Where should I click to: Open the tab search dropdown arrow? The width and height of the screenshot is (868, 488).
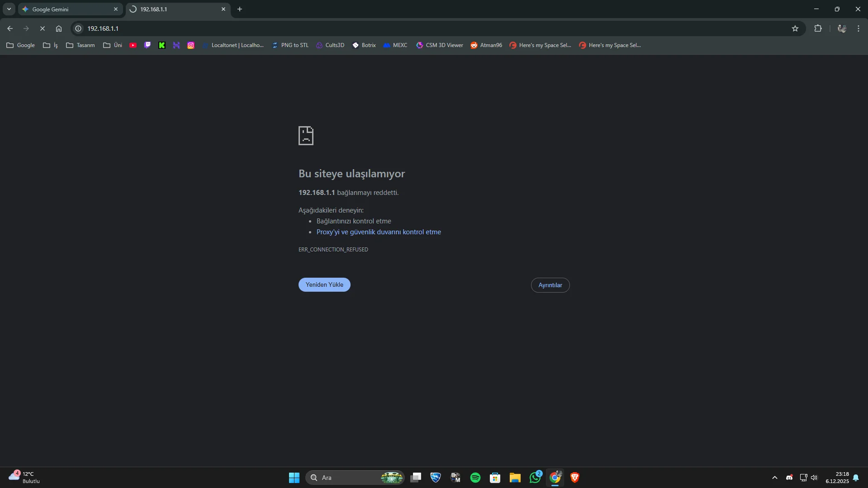pyautogui.click(x=9, y=9)
